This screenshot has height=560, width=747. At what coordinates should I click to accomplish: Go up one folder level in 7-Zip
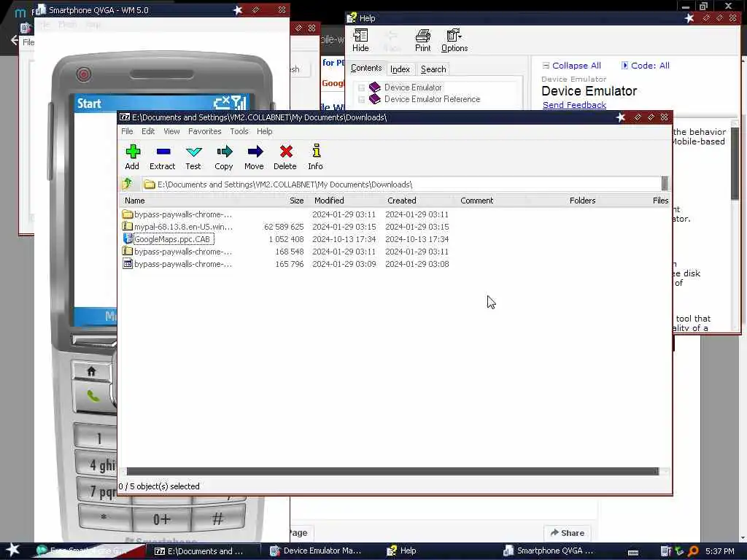(127, 184)
